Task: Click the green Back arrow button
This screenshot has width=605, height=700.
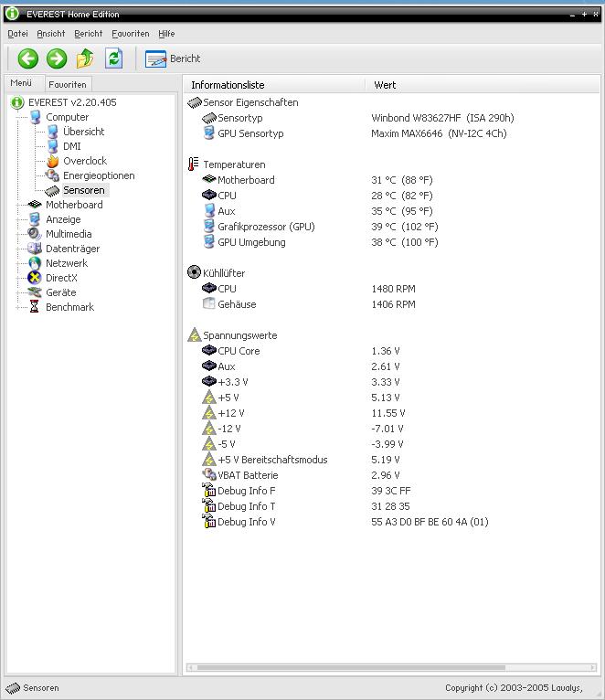Action: pos(27,58)
